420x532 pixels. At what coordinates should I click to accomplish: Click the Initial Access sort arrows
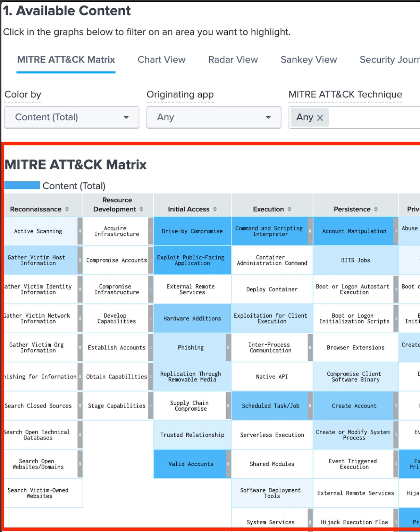click(x=215, y=209)
